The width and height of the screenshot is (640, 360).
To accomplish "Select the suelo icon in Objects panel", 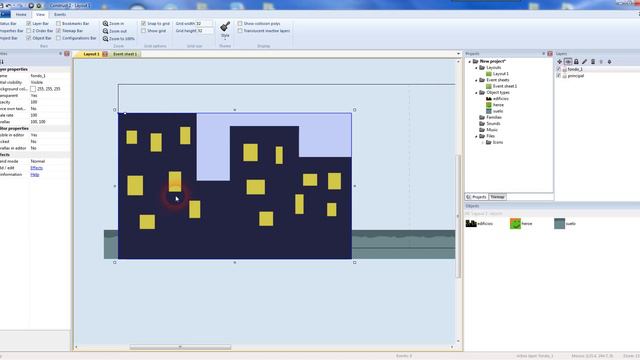I will tap(559, 223).
